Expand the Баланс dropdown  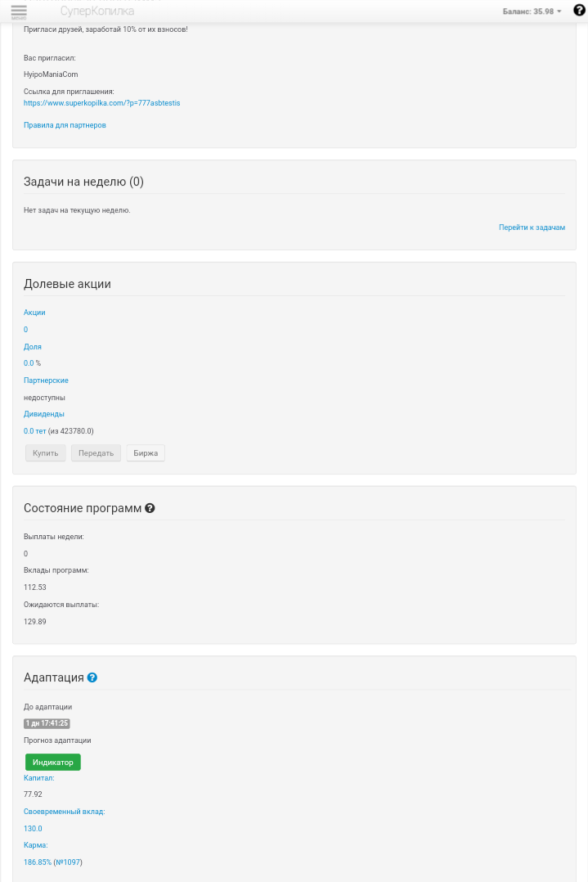[x=532, y=11]
